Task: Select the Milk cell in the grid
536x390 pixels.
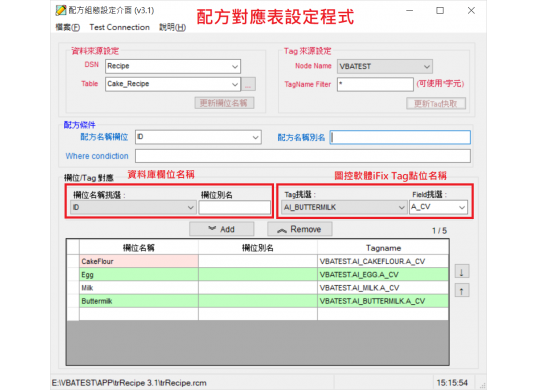Action: 138,288
